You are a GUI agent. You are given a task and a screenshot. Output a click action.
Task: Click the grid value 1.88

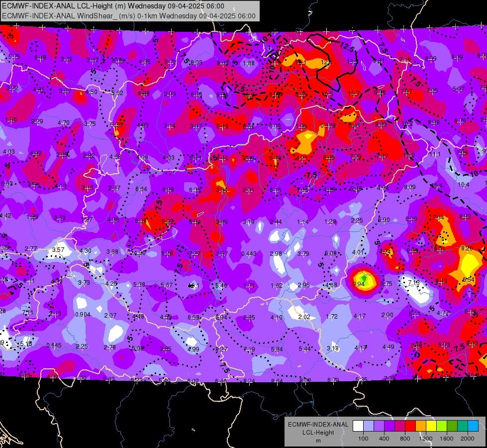point(249,63)
